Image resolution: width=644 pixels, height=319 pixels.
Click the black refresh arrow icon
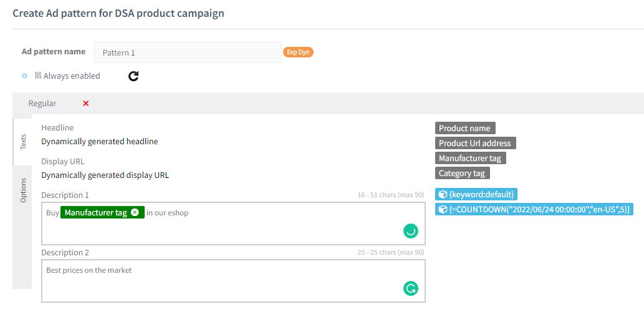click(133, 76)
